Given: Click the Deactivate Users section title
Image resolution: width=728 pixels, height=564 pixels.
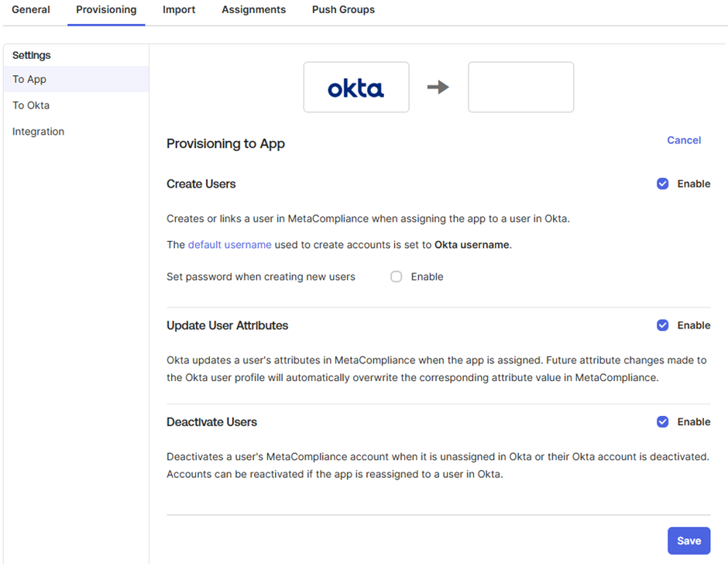Looking at the screenshot, I should (x=211, y=422).
